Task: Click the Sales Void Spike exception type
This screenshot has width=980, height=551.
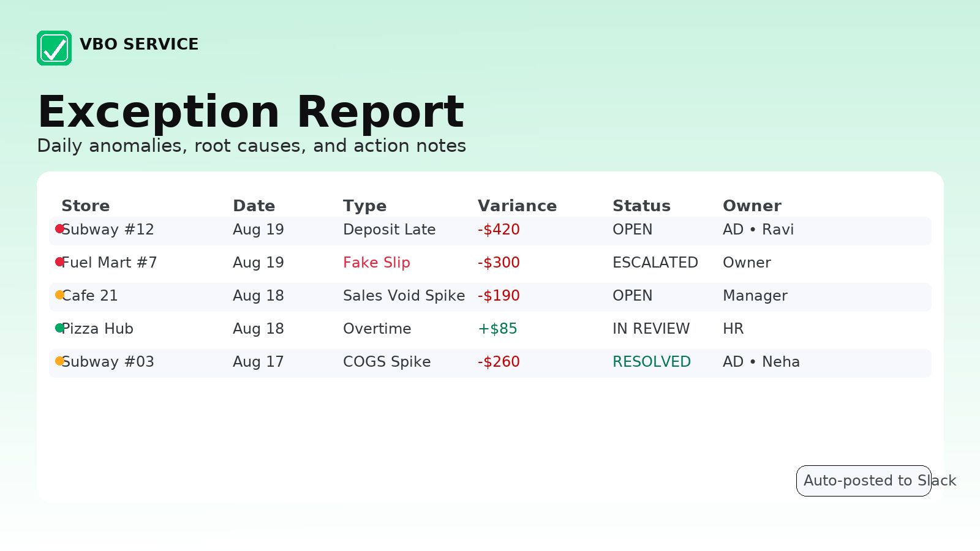Action: [x=404, y=296]
